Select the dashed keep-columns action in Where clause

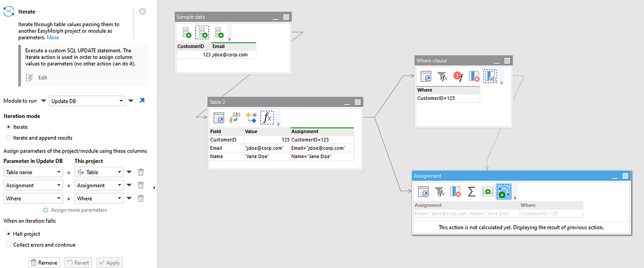(x=490, y=77)
